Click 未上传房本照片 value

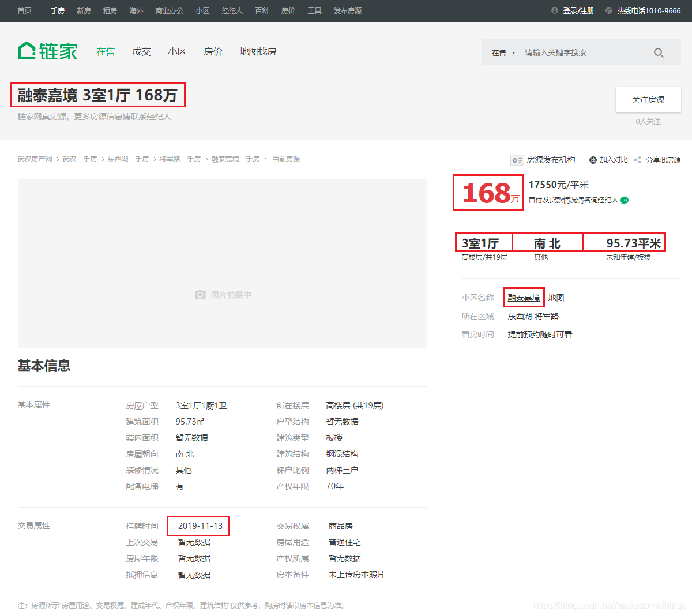356,574
